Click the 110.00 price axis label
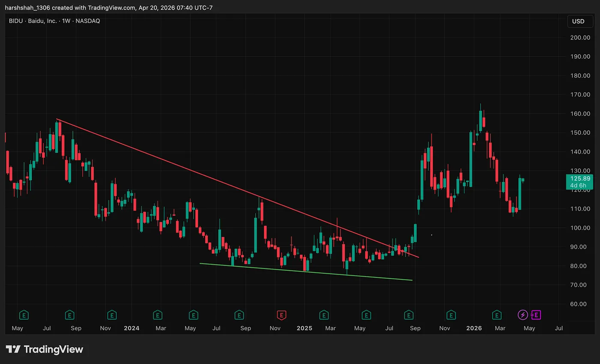The width and height of the screenshot is (600, 364). coord(580,209)
